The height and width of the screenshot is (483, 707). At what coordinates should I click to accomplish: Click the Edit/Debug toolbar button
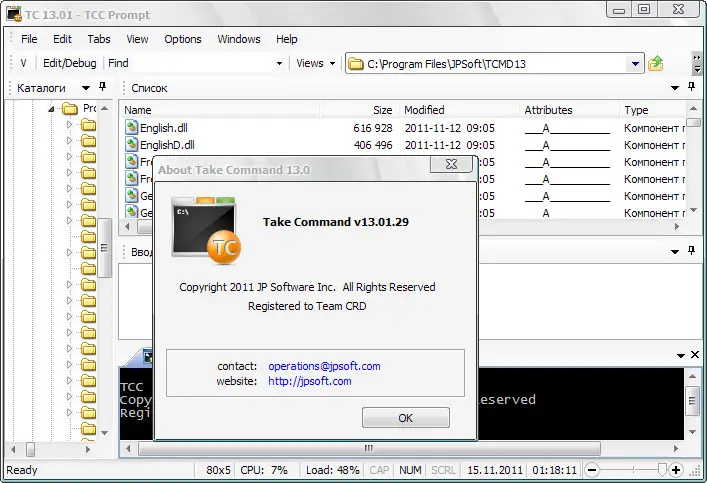[69, 63]
